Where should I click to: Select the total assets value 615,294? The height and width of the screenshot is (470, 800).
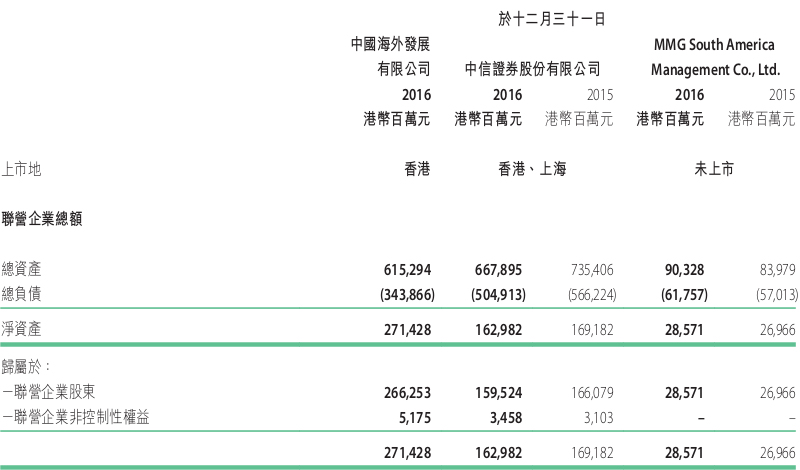click(x=407, y=269)
